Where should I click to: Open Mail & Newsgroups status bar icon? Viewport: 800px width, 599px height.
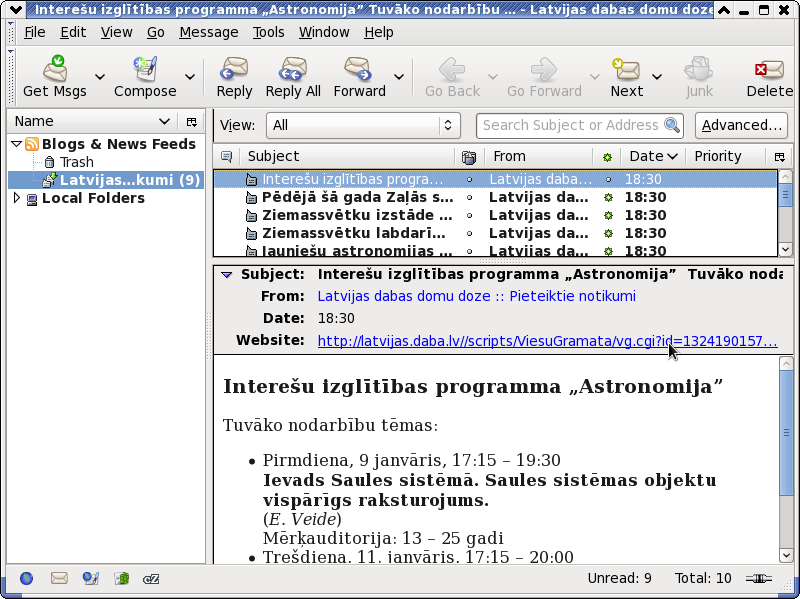[59, 578]
